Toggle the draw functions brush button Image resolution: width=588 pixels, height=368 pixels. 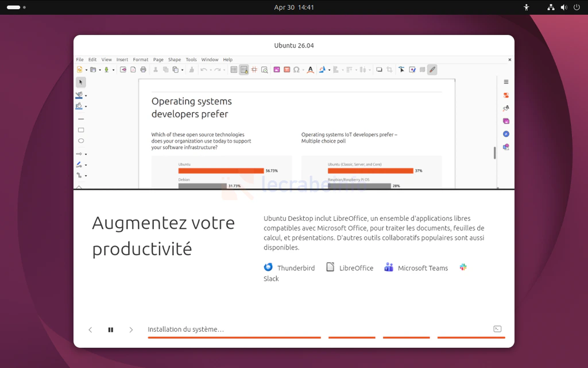(x=432, y=70)
